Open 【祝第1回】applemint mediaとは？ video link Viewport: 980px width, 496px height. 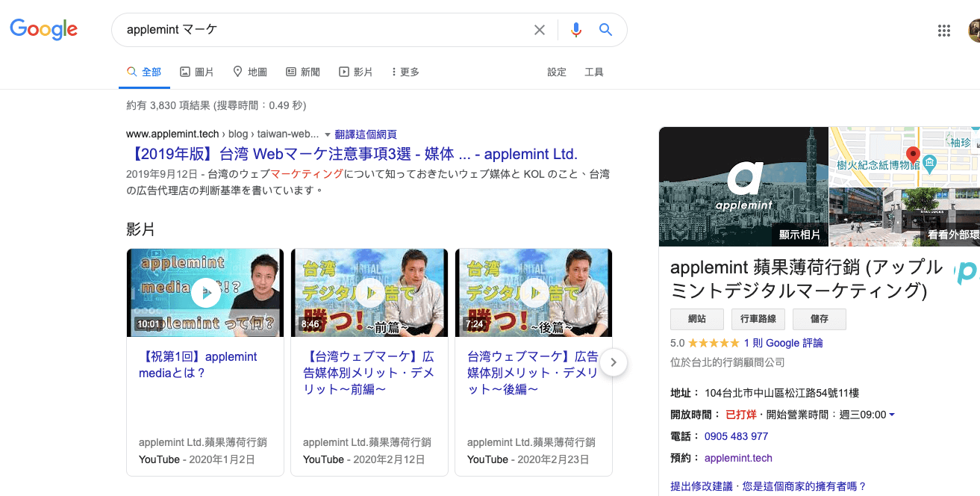198,365
